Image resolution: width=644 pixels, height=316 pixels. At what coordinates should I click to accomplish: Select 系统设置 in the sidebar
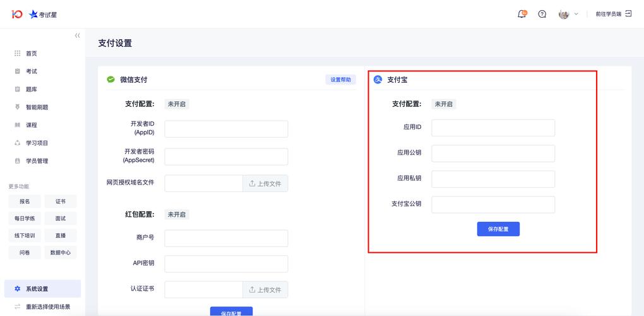tap(43, 289)
